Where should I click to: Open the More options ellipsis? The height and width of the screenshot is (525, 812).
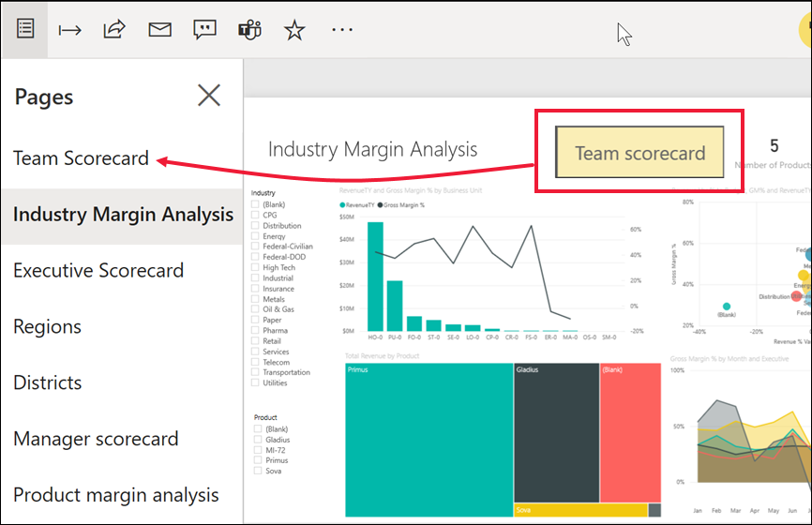342,30
